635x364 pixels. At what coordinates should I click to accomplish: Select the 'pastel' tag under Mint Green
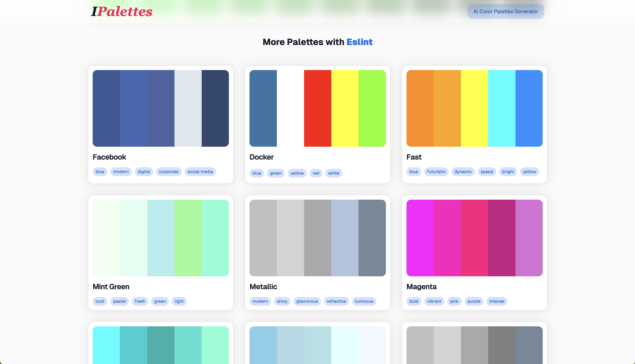(x=119, y=301)
